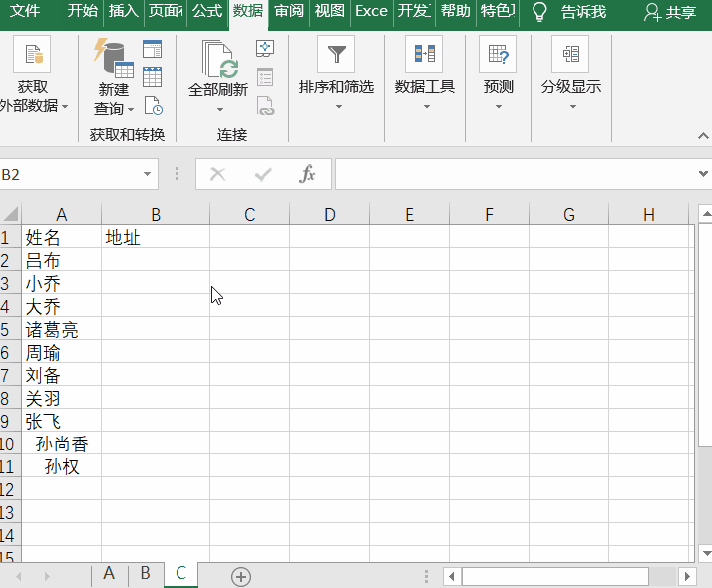Viewport: 712px width, 588px height.
Task: Click Connections icon in Connections group
Action: coord(265,48)
